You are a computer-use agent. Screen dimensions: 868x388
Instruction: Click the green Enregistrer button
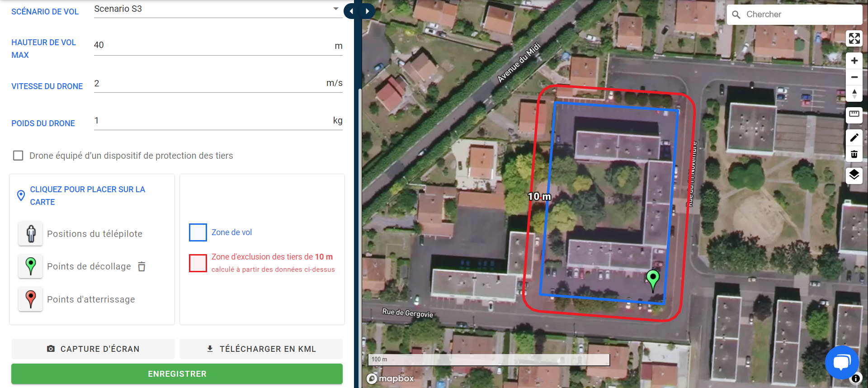[177, 374]
